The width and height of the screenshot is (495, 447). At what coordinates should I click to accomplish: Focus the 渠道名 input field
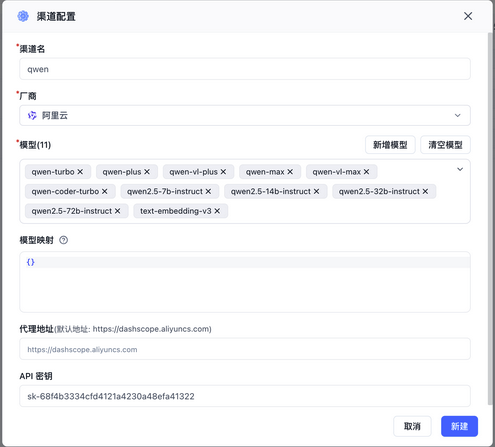coord(245,69)
